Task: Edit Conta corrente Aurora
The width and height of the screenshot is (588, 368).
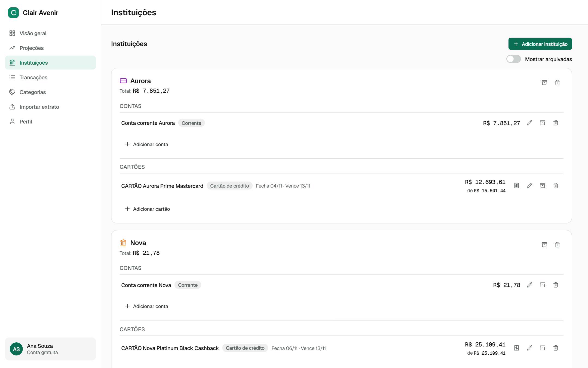Action: [x=529, y=123]
